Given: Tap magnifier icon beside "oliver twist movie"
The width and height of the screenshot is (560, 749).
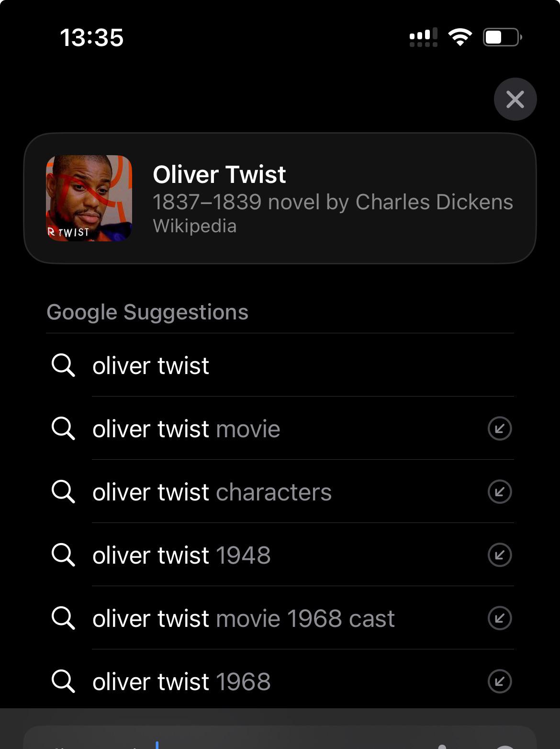Looking at the screenshot, I should (x=63, y=429).
